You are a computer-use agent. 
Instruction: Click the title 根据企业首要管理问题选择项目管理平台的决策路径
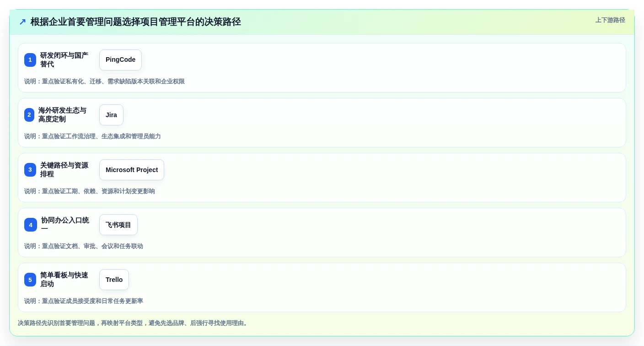pyautogui.click(x=136, y=22)
